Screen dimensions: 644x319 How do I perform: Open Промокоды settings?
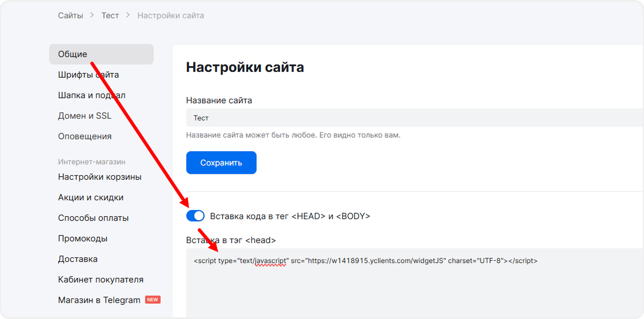click(82, 239)
